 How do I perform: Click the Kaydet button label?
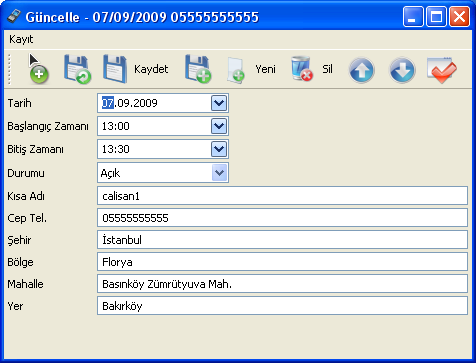coord(151,69)
